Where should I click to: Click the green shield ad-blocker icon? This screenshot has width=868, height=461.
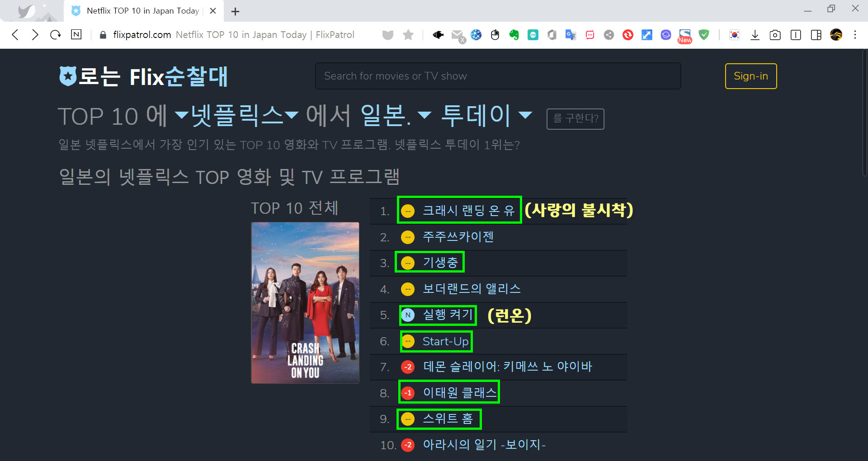[704, 35]
